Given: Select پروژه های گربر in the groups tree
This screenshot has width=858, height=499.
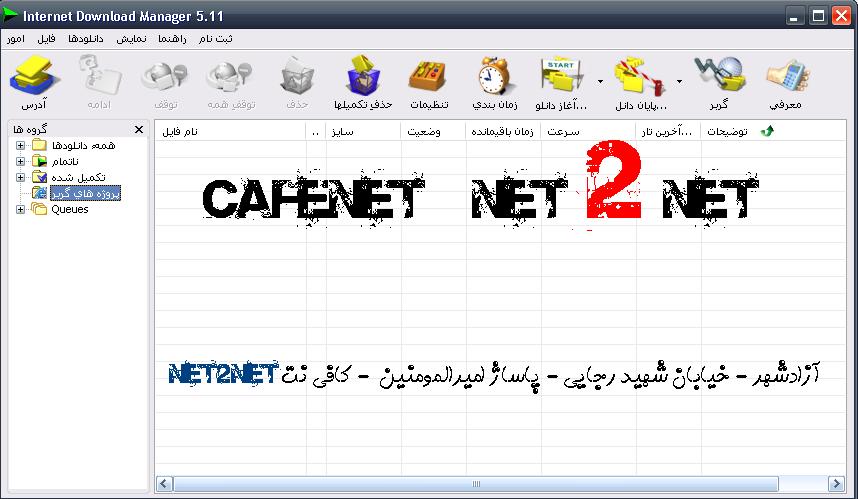Looking at the screenshot, I should pos(85,193).
